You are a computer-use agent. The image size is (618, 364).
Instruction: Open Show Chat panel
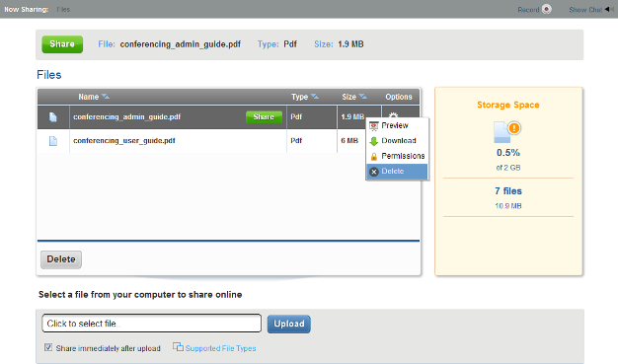[590, 10]
